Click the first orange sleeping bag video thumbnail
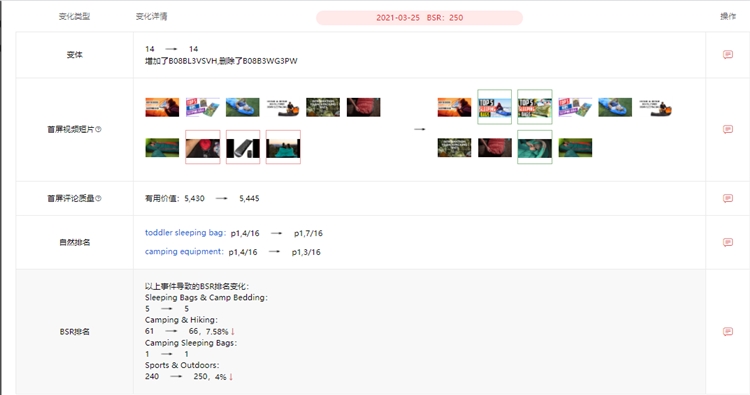 [x=162, y=107]
